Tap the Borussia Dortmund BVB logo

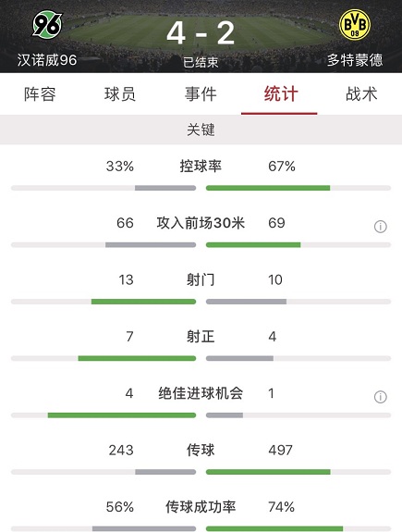[355, 24]
